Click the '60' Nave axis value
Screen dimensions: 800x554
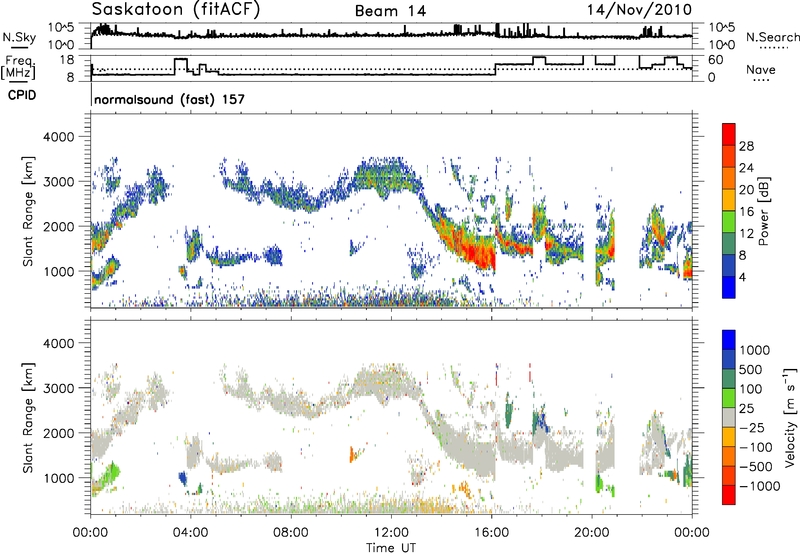(x=715, y=60)
